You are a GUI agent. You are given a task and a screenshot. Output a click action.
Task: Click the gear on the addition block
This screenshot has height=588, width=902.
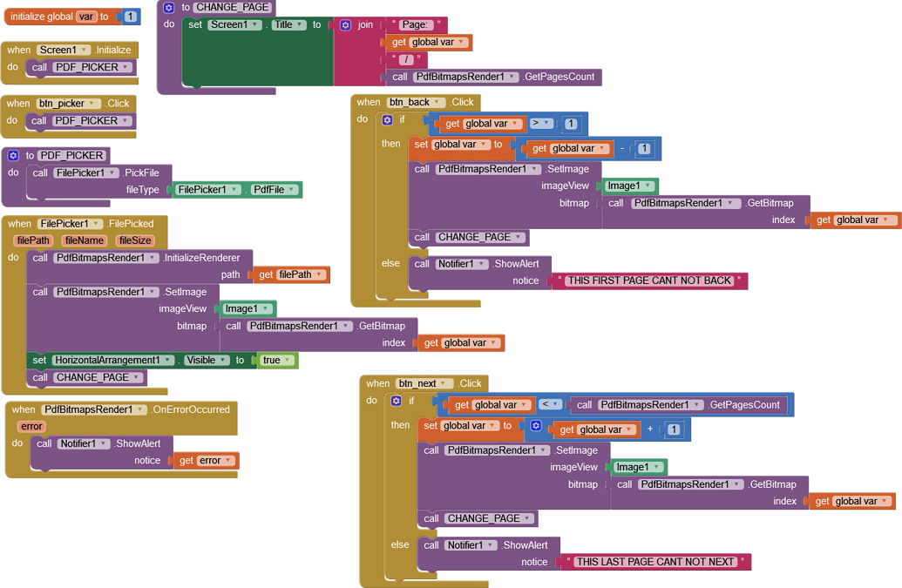pyautogui.click(x=536, y=426)
